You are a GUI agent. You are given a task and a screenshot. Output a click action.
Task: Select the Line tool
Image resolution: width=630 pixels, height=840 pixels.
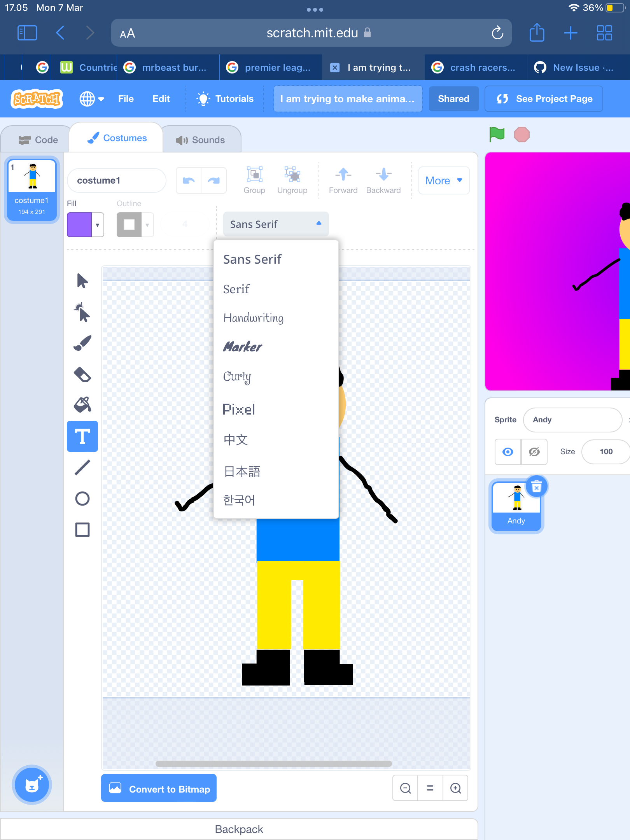click(x=82, y=467)
